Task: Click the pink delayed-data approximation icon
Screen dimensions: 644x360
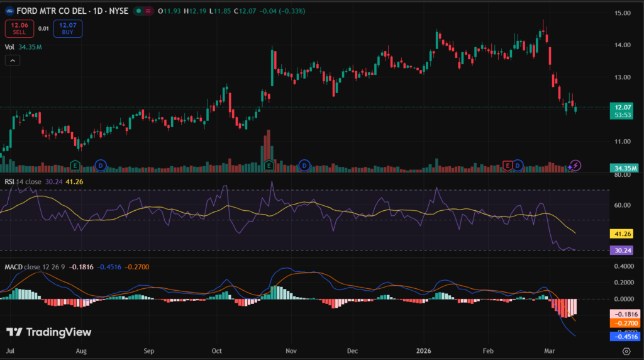Action: (x=149, y=11)
